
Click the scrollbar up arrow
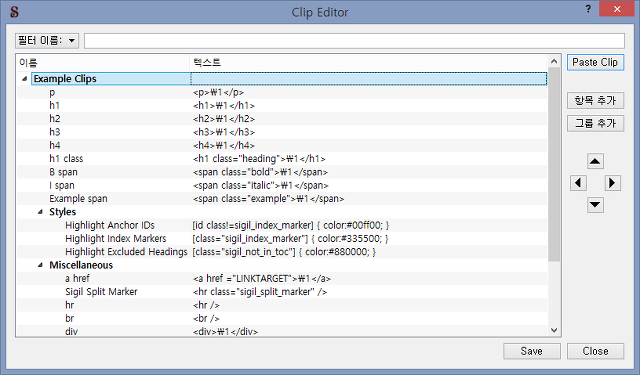pyautogui.click(x=554, y=61)
